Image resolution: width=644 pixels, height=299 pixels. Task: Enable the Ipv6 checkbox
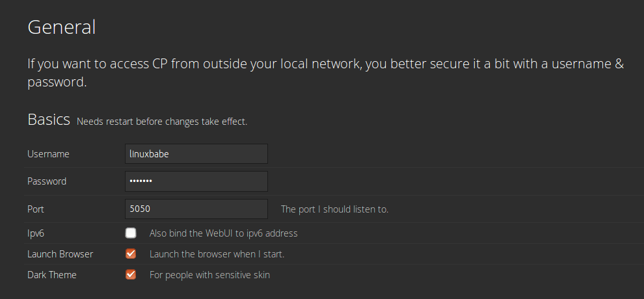coord(131,233)
